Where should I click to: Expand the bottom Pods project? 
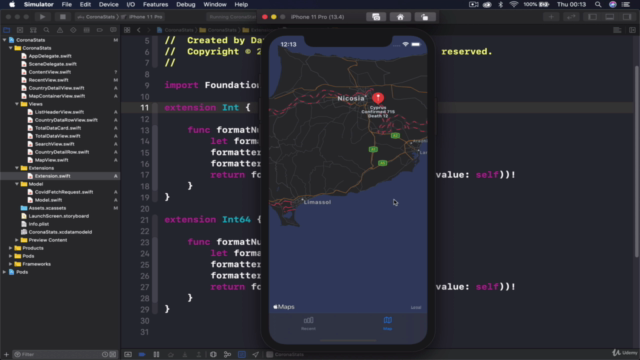click(x=4, y=272)
